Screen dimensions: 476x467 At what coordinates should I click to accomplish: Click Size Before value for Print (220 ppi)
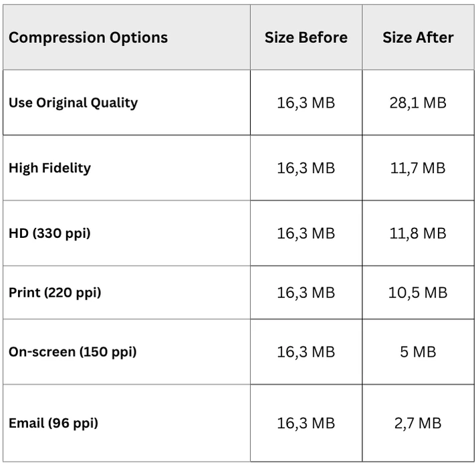click(x=306, y=293)
